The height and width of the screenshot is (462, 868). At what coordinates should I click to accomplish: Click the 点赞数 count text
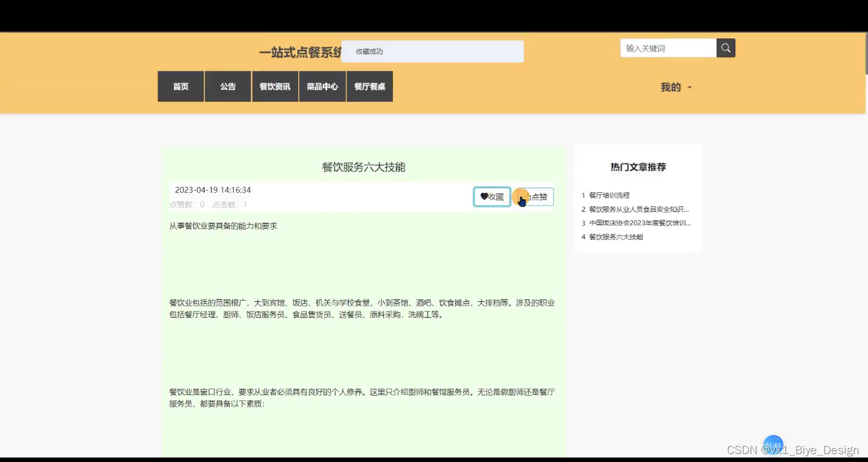pos(187,205)
